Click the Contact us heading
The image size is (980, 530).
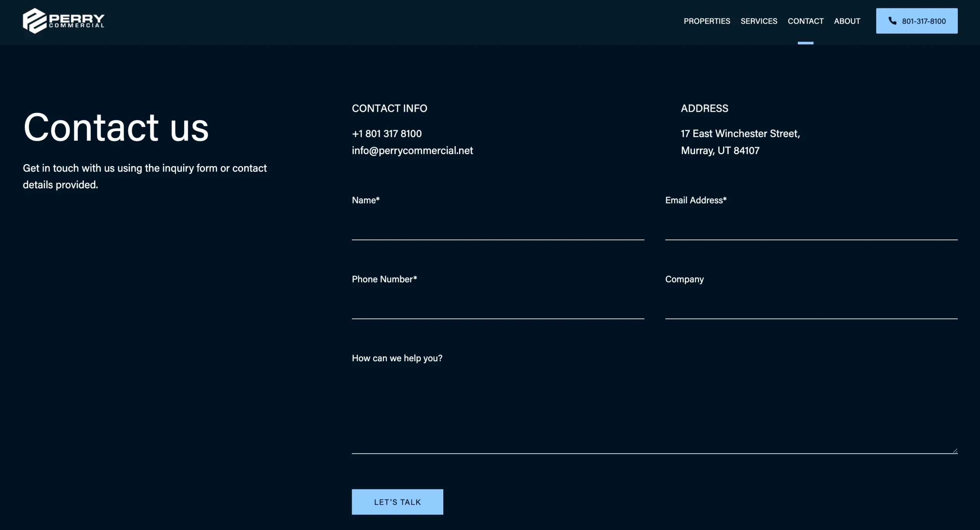click(x=116, y=127)
